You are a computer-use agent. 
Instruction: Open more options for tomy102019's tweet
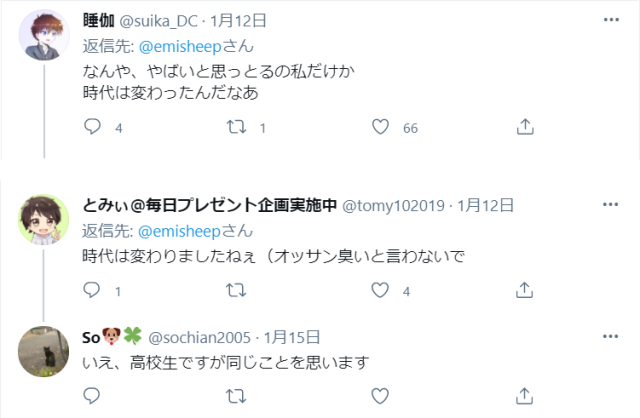[609, 205]
